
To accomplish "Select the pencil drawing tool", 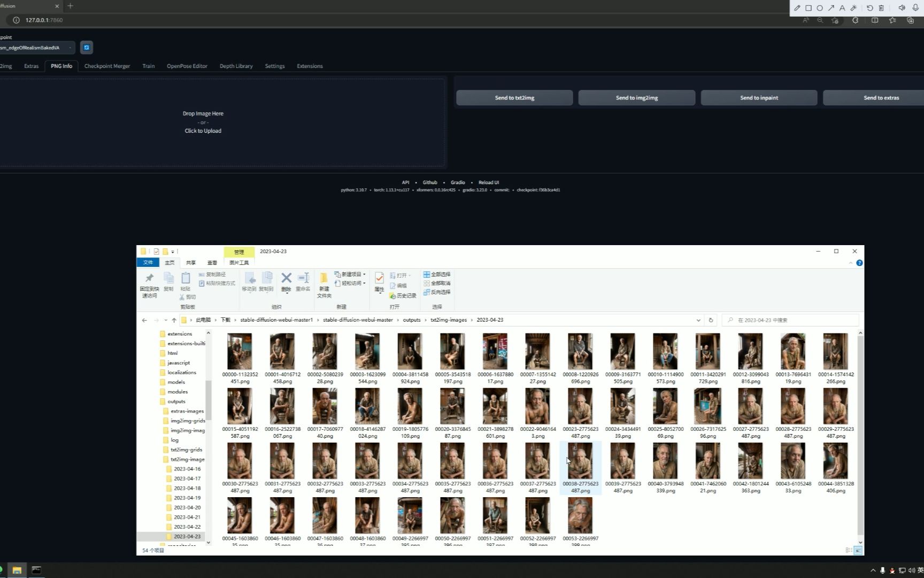I will 797,8.
